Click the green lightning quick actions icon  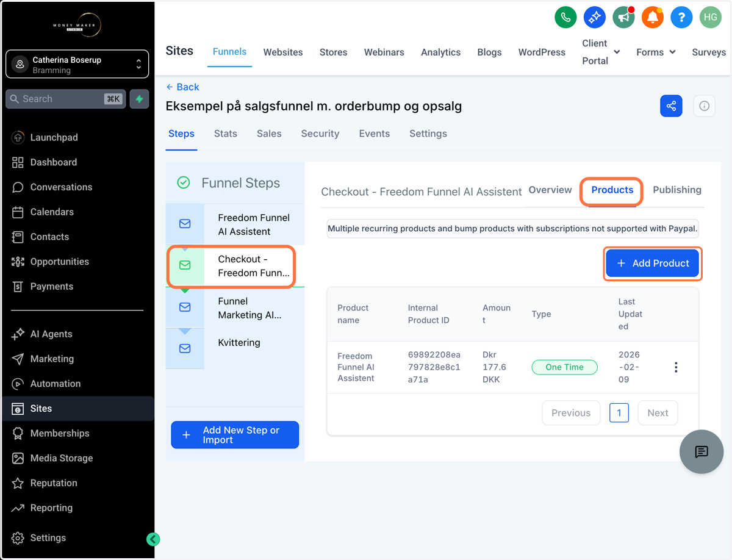coord(140,99)
